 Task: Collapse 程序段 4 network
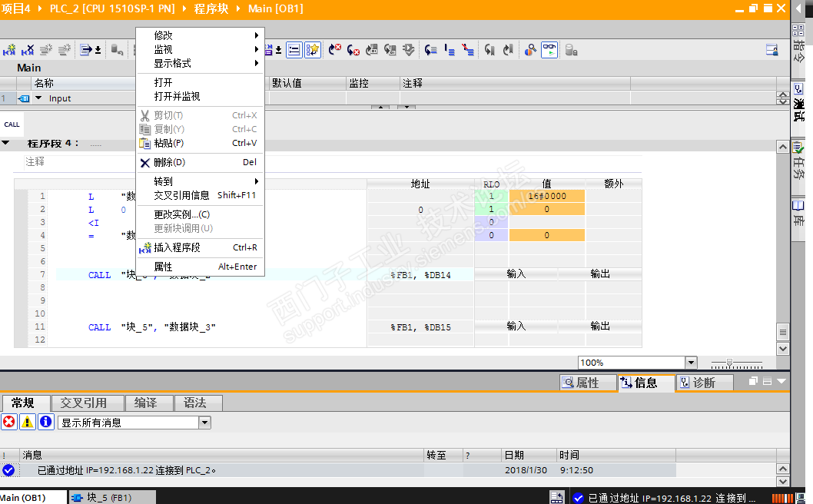tap(5, 143)
